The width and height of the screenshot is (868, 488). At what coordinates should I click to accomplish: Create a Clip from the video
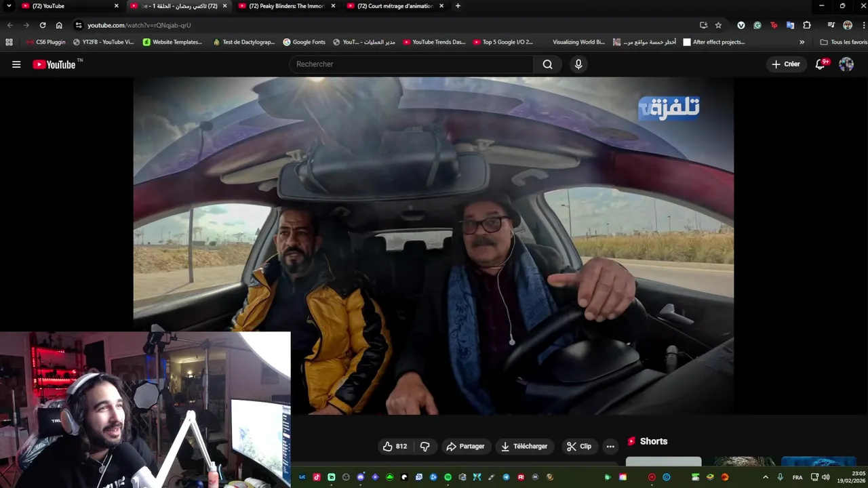pyautogui.click(x=578, y=446)
